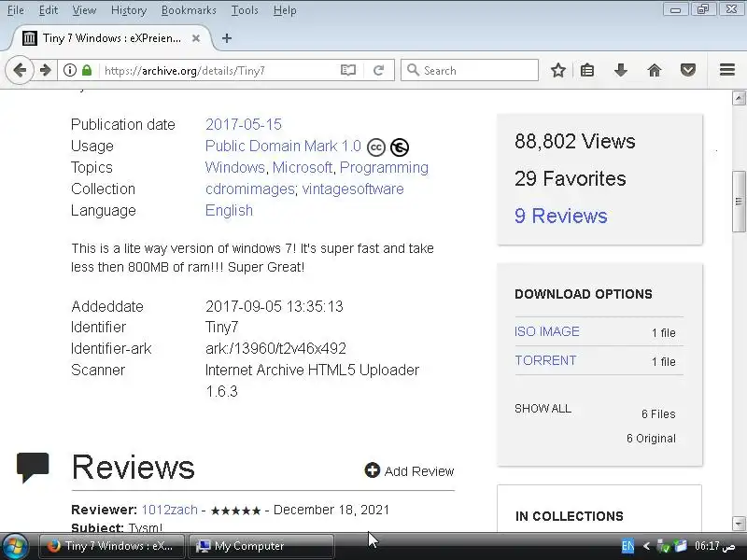
Task: Switch to Firefox taskbar button Tiny 7 Windows
Action: pyautogui.click(x=111, y=546)
